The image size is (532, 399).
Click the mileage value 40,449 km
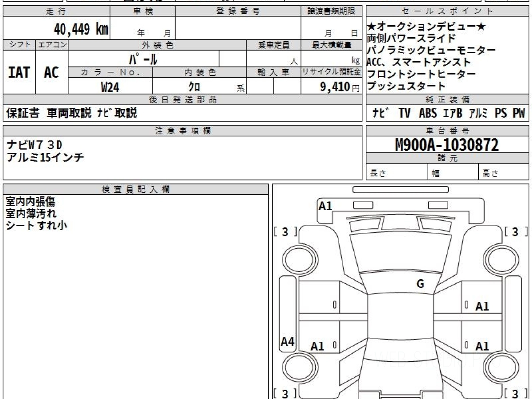point(81,30)
